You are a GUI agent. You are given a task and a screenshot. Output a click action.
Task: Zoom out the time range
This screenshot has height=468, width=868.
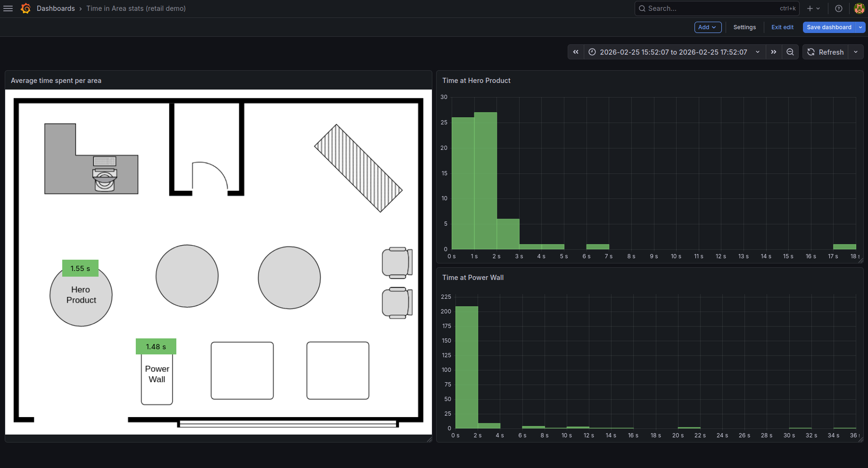click(790, 52)
